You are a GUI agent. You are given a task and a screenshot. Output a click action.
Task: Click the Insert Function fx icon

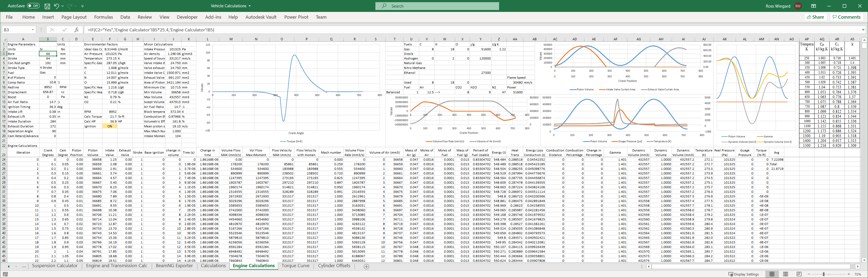coord(76,30)
